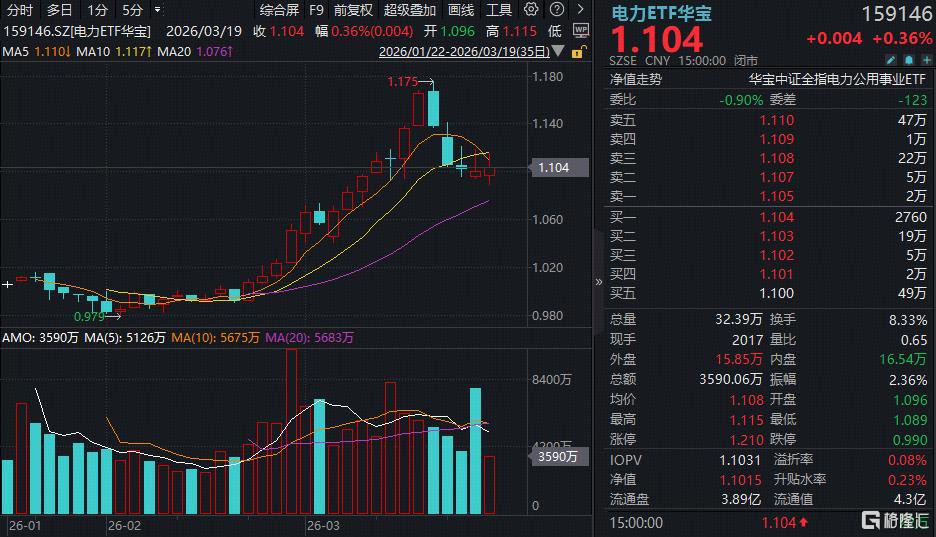
Task: Click the 26-02 date axis label
Action: click(x=124, y=526)
